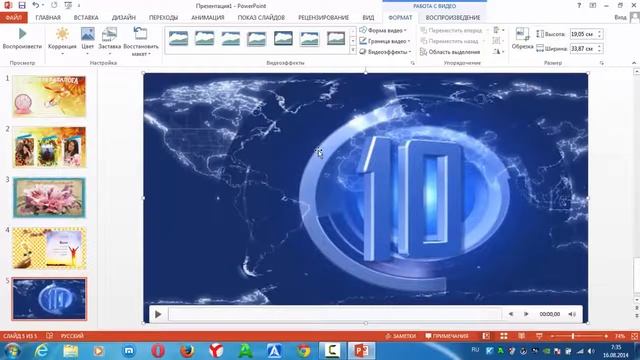
Task: Open the Коррекция corrections tool
Action: [62, 34]
